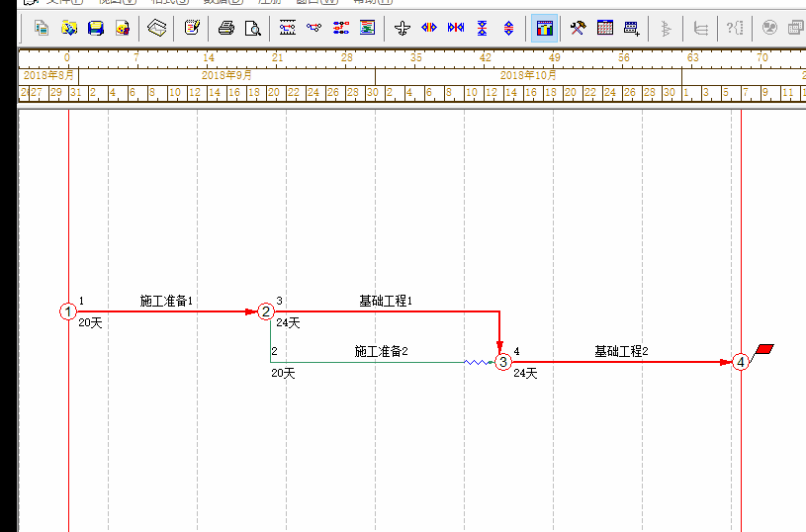Click the print icon in toolbar

(225, 28)
